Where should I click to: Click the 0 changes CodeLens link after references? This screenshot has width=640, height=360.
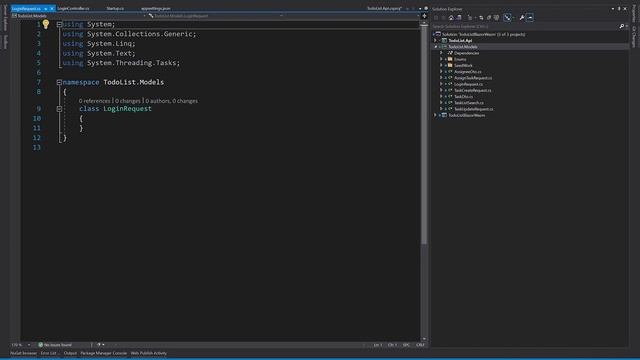point(128,101)
